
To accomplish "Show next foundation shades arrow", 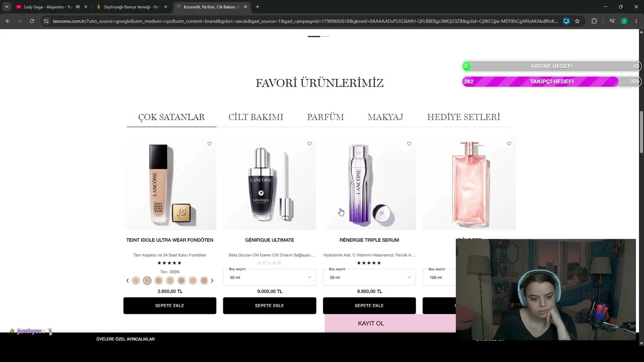I will pyautogui.click(x=212, y=281).
